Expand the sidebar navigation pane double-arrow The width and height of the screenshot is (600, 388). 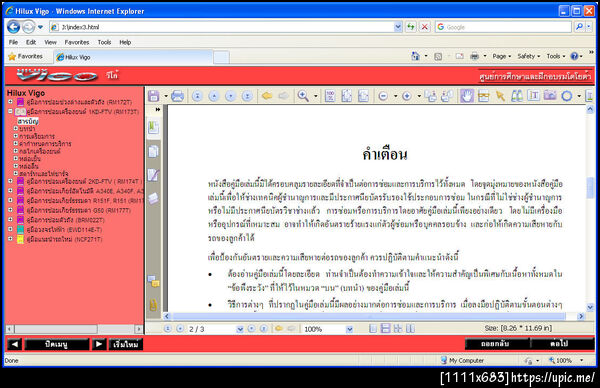(x=158, y=109)
